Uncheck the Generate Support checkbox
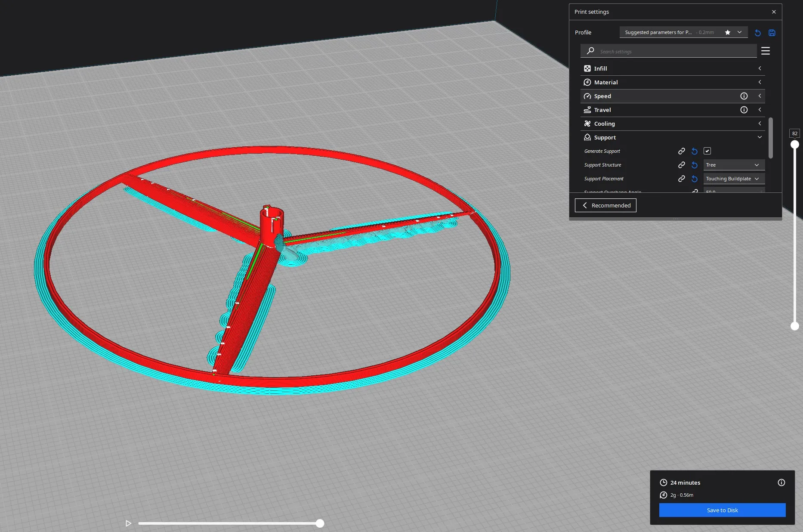Viewport: 803px width, 532px height. coord(707,151)
